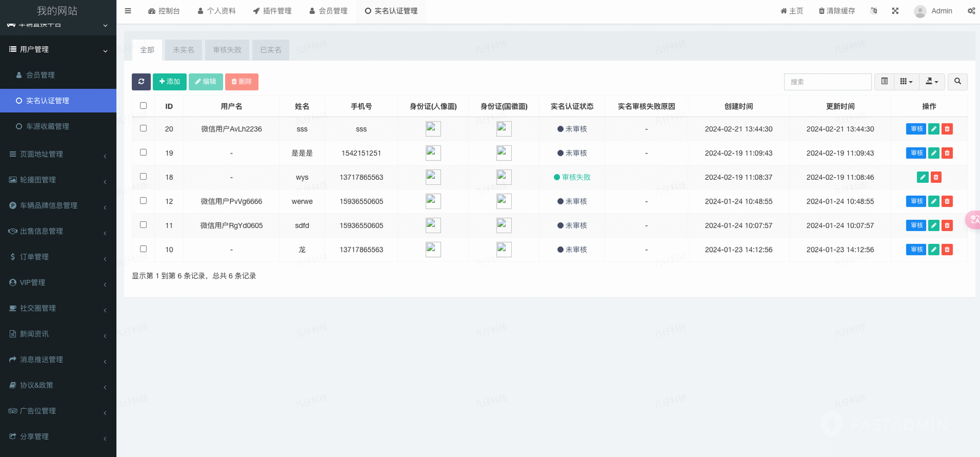Click the refresh table icon button
This screenshot has width=980, height=457.
click(x=141, y=82)
